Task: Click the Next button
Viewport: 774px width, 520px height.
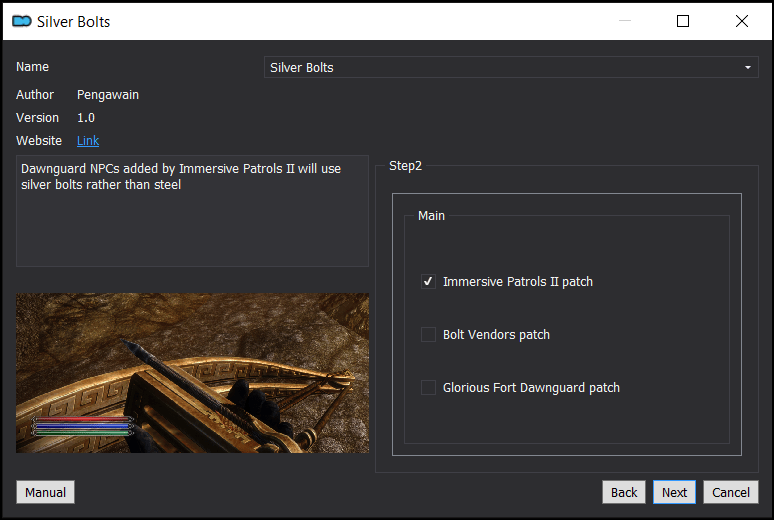Action: click(x=674, y=492)
